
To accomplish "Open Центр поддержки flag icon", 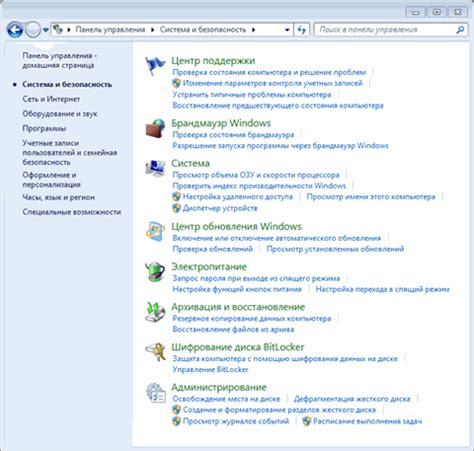I will point(155,66).
